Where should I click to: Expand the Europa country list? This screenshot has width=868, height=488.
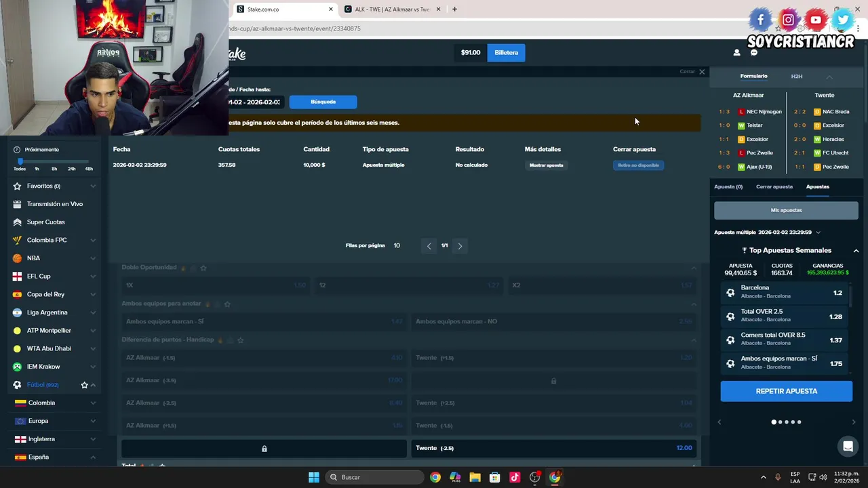(x=93, y=421)
